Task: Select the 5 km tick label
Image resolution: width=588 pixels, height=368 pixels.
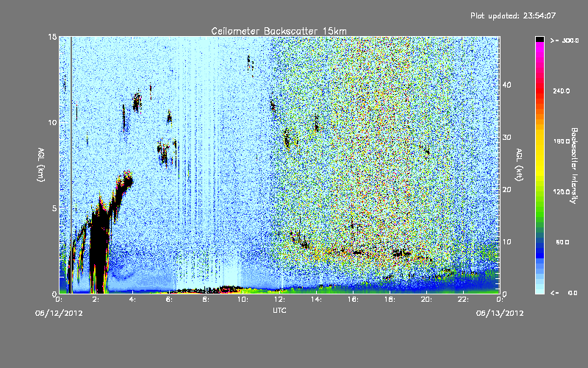Action: (x=54, y=208)
